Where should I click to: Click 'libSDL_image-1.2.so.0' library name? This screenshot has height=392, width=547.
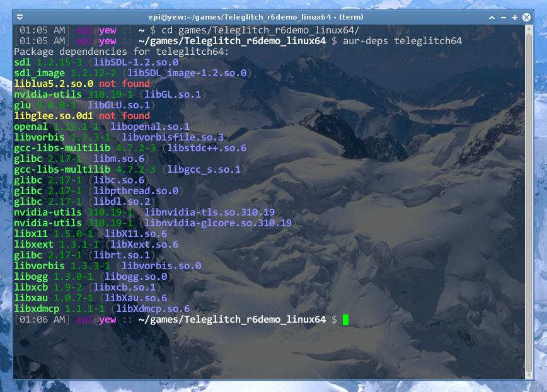(187, 73)
